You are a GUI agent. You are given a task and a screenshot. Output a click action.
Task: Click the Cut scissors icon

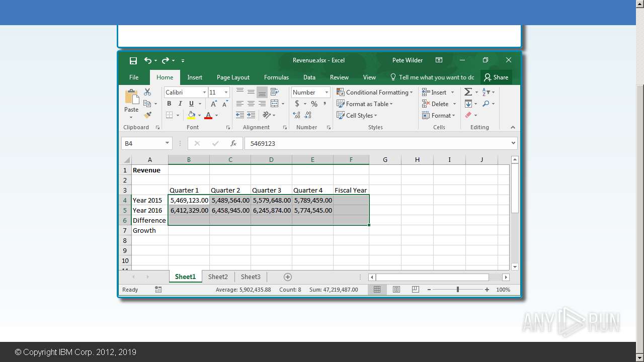[x=147, y=92]
